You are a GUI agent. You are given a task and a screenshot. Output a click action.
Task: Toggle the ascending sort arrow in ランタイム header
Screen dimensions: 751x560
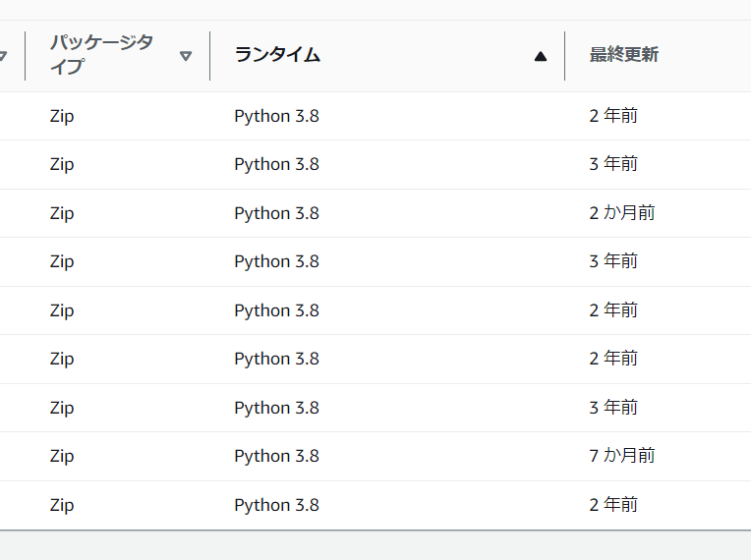540,56
